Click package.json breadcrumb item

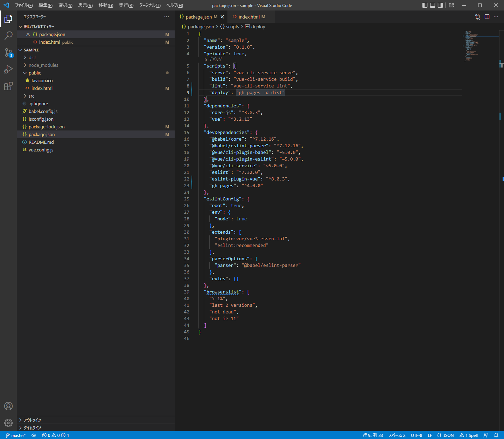pyautogui.click(x=198, y=27)
